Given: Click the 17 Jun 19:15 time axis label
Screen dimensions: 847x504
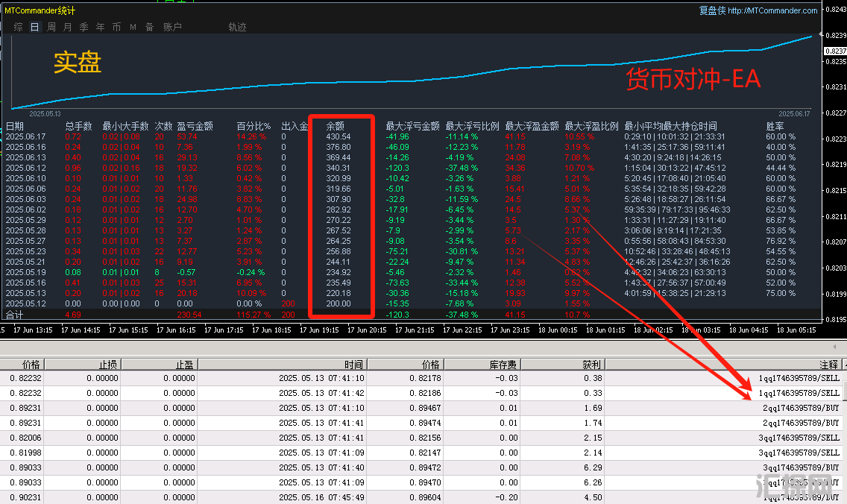Looking at the screenshot, I should click(x=319, y=330).
